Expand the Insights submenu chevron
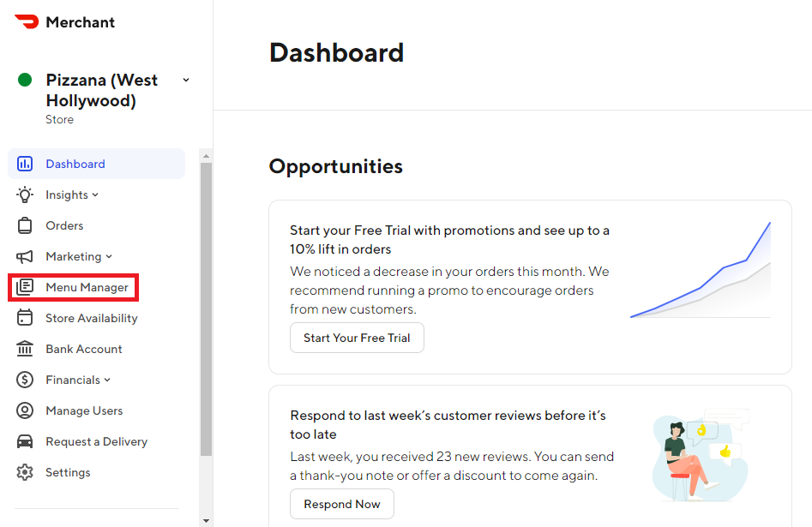 [x=95, y=195]
